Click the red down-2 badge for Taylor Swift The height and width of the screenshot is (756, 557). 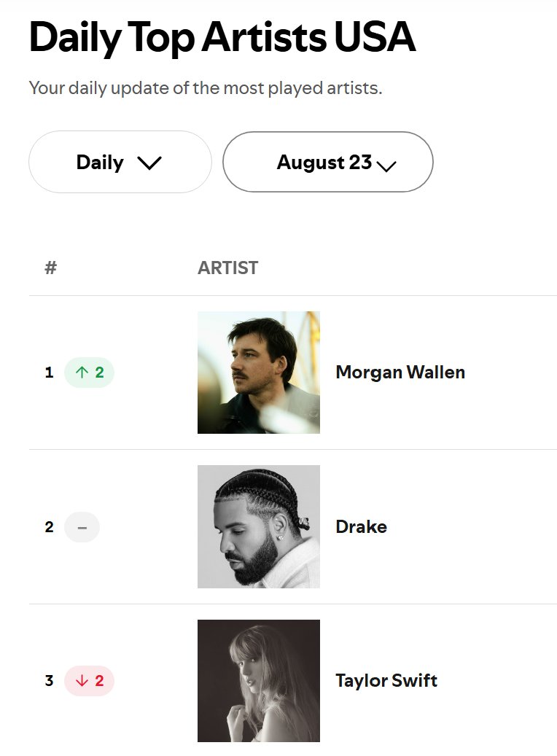point(90,681)
